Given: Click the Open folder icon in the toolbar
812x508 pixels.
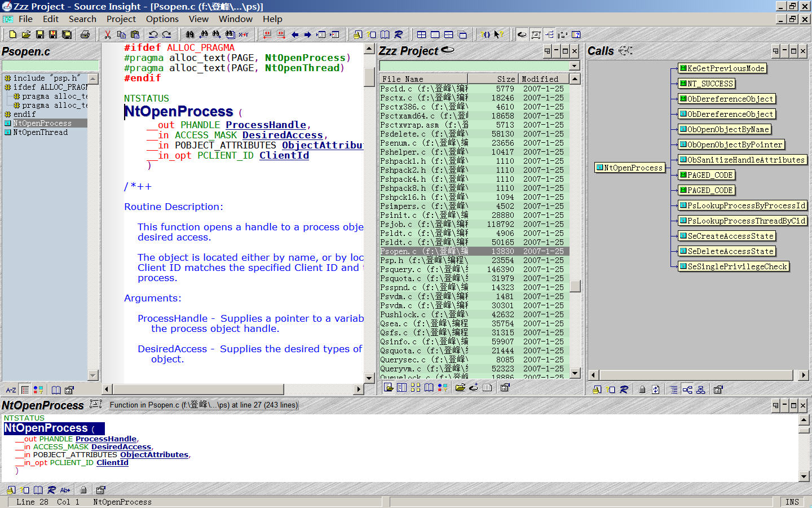Looking at the screenshot, I should pos(26,35).
